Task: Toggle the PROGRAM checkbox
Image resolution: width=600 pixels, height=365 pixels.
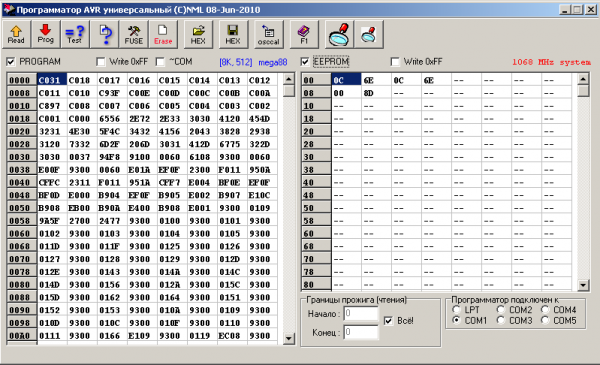Action: tap(11, 62)
